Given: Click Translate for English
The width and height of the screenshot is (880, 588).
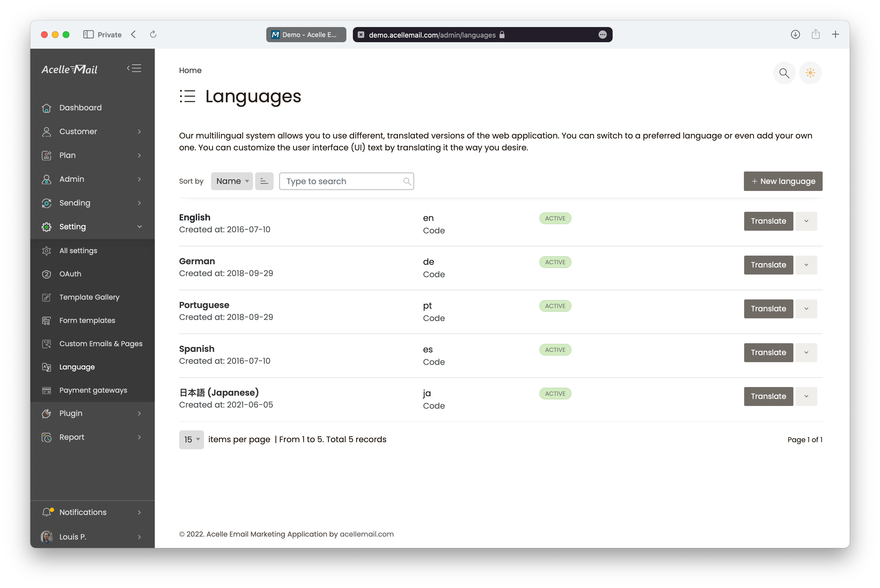Looking at the screenshot, I should coord(768,221).
